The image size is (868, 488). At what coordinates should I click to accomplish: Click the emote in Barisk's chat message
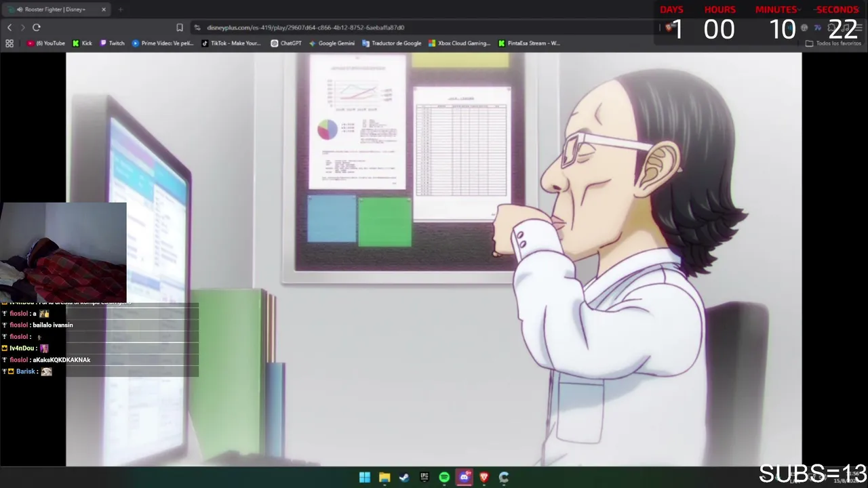(x=46, y=371)
